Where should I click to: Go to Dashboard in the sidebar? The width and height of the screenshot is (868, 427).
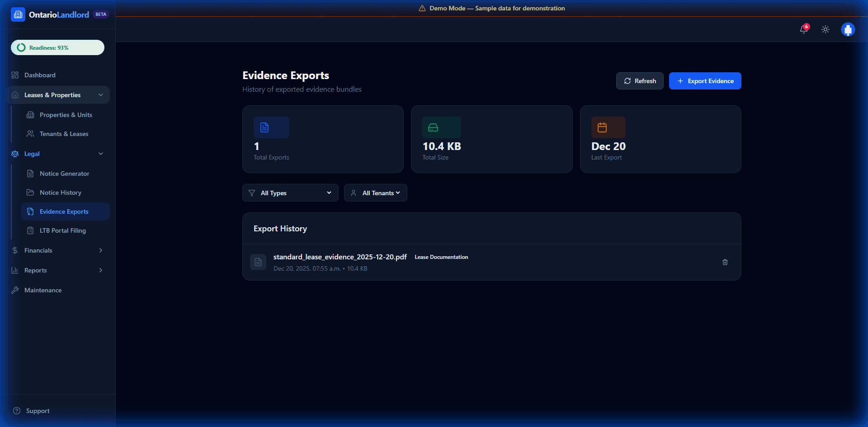(40, 75)
